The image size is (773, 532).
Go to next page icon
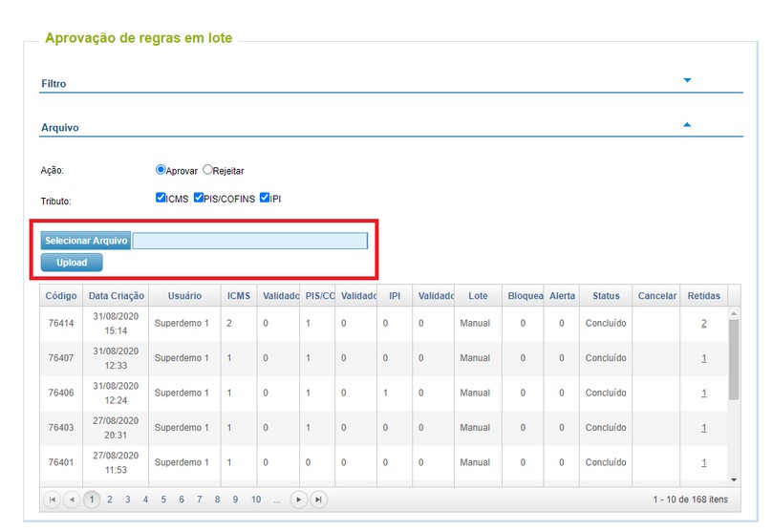pos(299,500)
